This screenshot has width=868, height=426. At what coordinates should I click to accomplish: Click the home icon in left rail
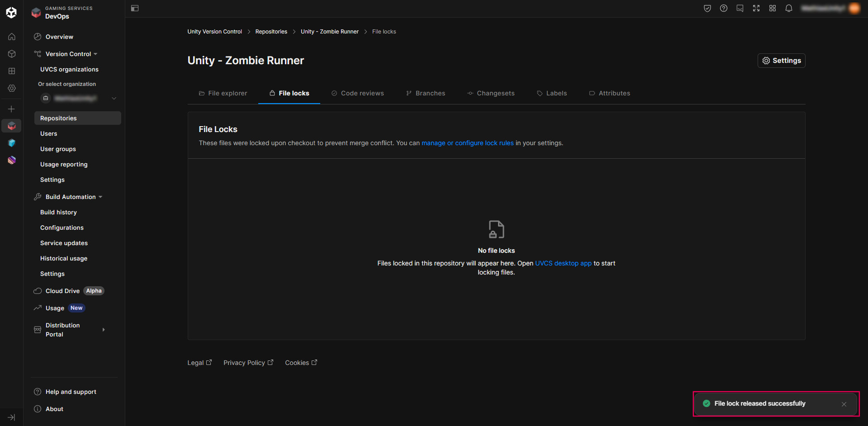12,37
